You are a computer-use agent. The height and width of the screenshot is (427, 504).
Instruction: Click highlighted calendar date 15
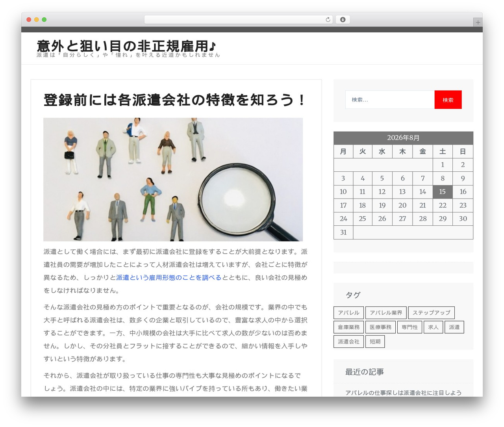tap(442, 192)
